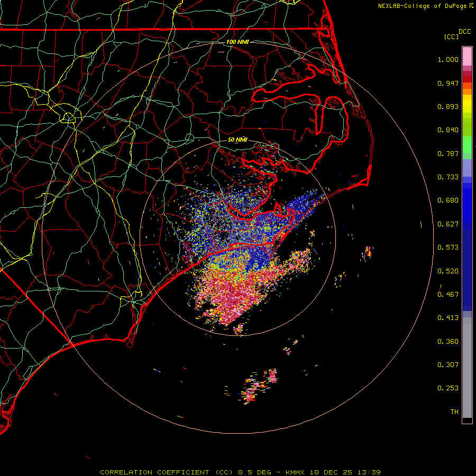Click the 0.947 value on color scale
476x476 pixels.
click(448, 83)
